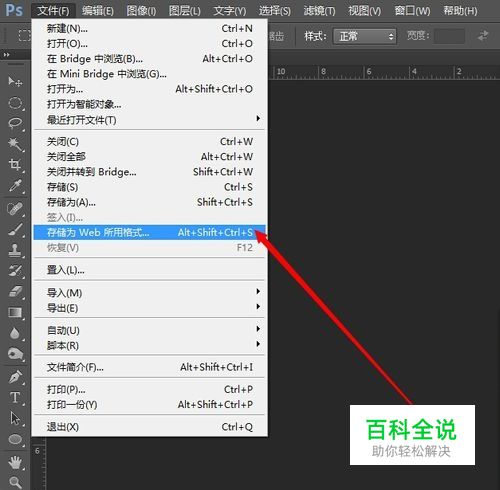Choose 关闭并转到 Bridge... entry
500x490 pixels.
150,172
